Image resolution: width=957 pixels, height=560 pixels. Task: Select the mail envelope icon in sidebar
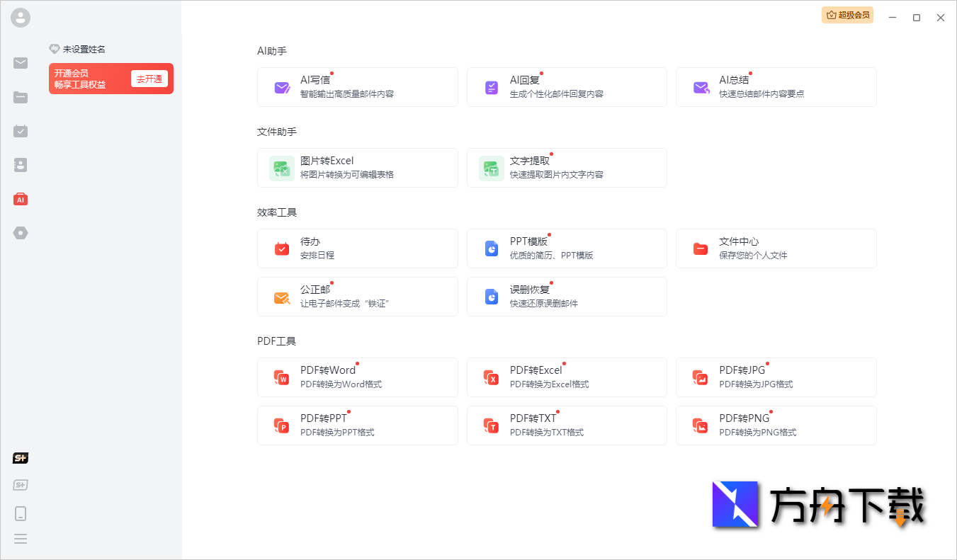pos(20,63)
